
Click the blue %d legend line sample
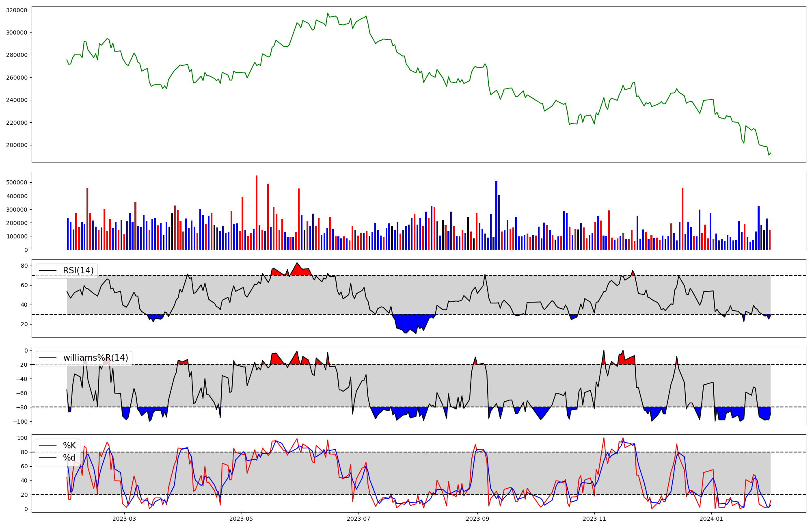click(48, 458)
